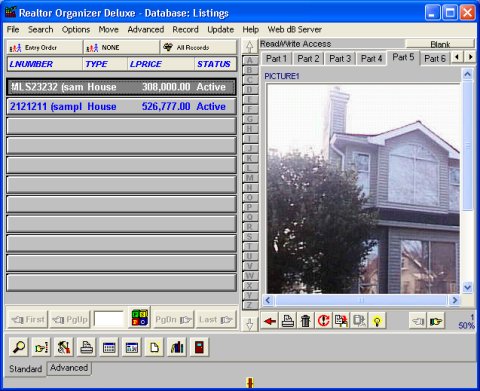Click the grayed document icon beside lightbulb
Viewport: 480px width, 391px height.
point(359,321)
